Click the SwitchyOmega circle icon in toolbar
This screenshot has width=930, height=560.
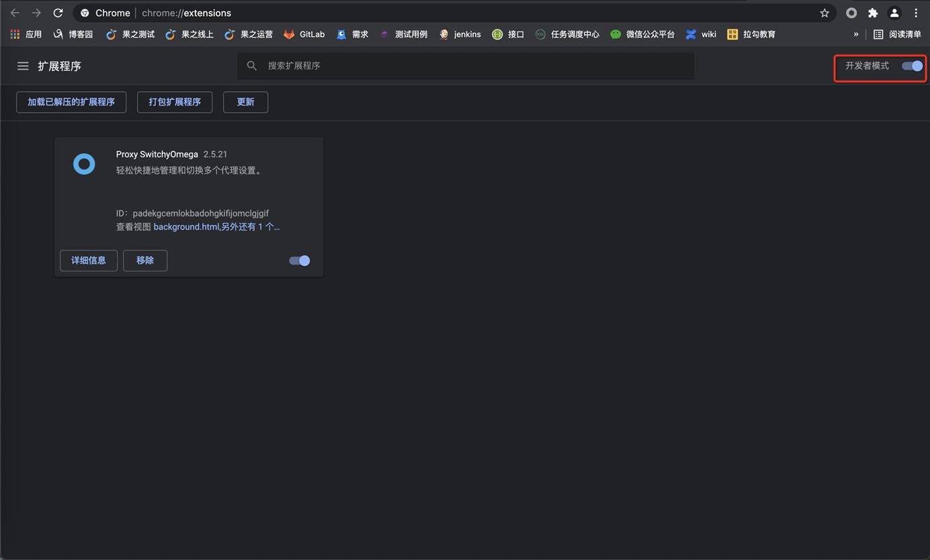[x=851, y=13]
